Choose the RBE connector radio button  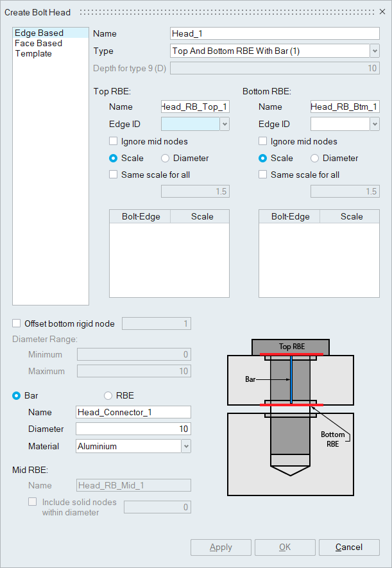point(108,396)
